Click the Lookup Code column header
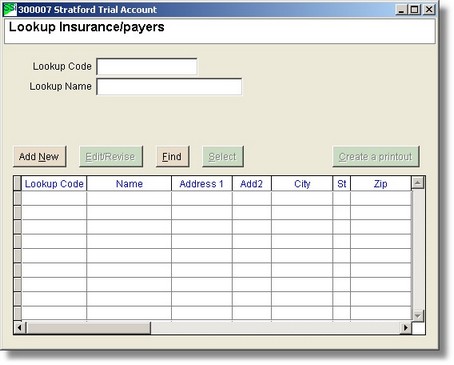Image resolution: width=454 pixels, height=365 pixels. 54,184
